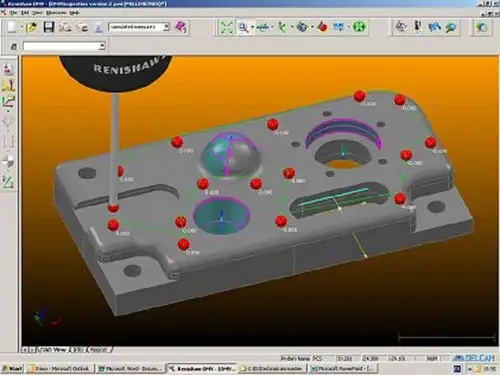
Task: Click the round green refresh icon
Action: pos(359,27)
